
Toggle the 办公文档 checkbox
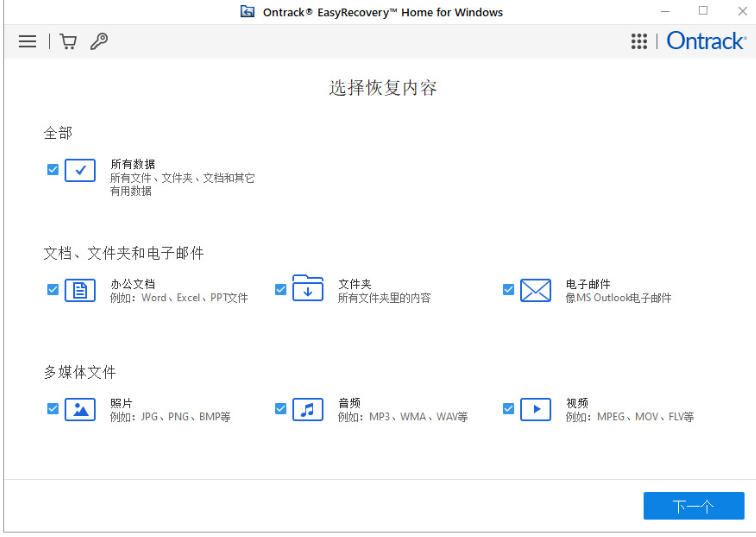[x=53, y=290]
